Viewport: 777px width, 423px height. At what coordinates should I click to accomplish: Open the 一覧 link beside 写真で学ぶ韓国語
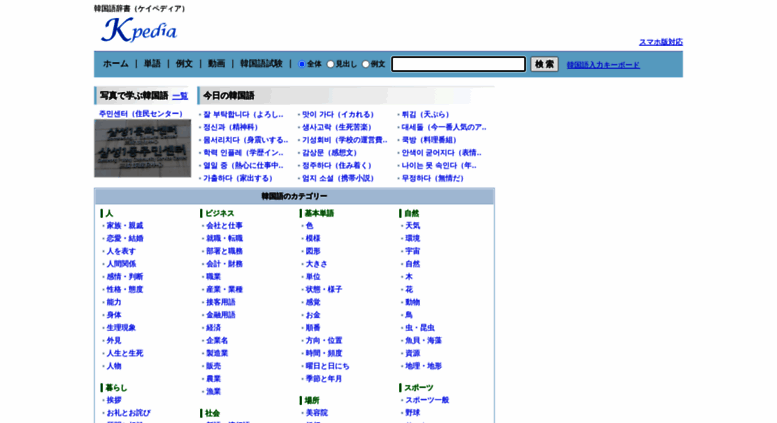(x=180, y=96)
